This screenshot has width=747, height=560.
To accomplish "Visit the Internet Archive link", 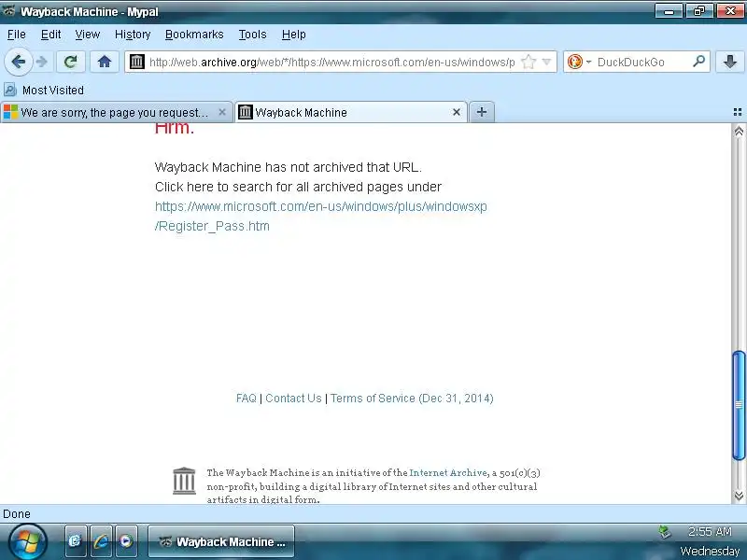I will (x=448, y=473).
